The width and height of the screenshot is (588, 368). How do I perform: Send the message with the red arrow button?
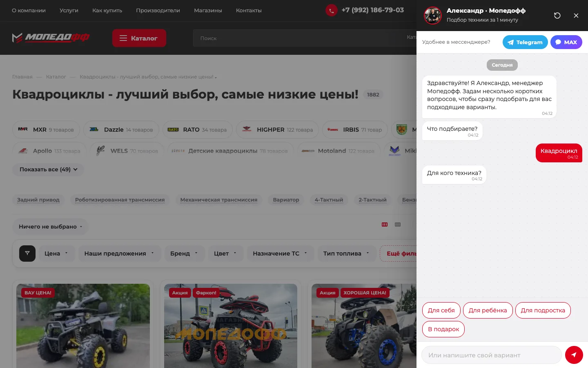point(574,355)
